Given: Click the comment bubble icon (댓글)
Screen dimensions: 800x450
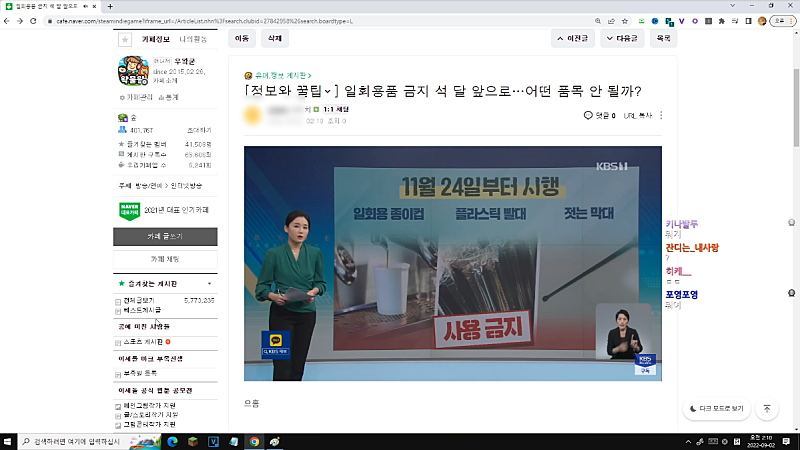Looking at the screenshot, I should (588, 115).
